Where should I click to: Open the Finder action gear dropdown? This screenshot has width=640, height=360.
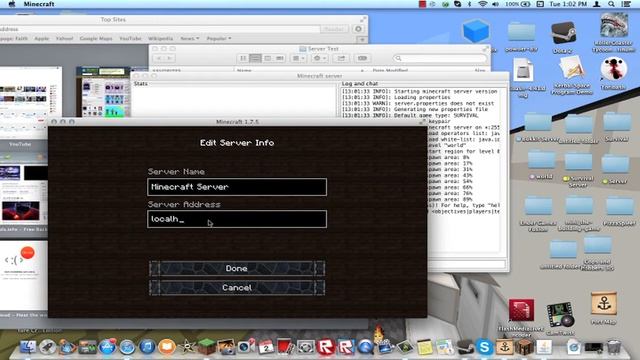(x=320, y=58)
